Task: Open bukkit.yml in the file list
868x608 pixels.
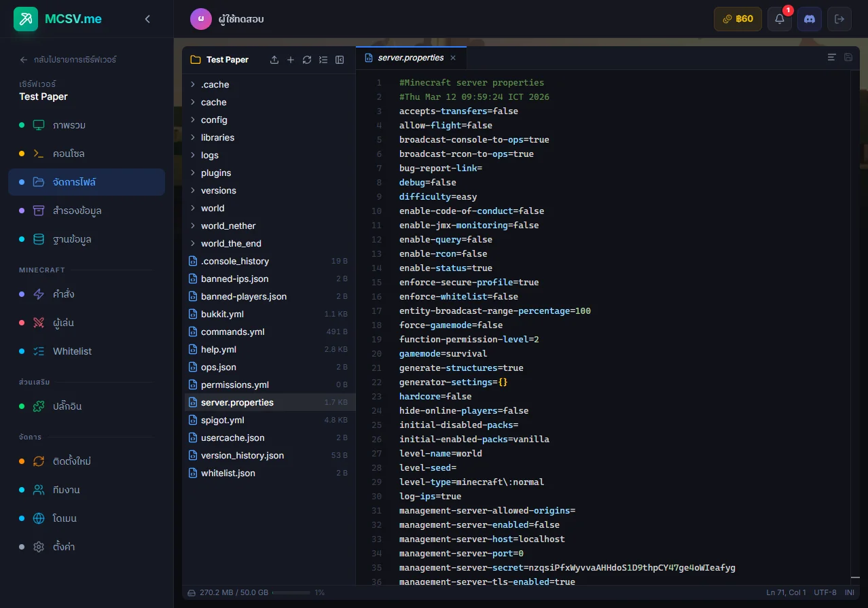Action: 222,314
